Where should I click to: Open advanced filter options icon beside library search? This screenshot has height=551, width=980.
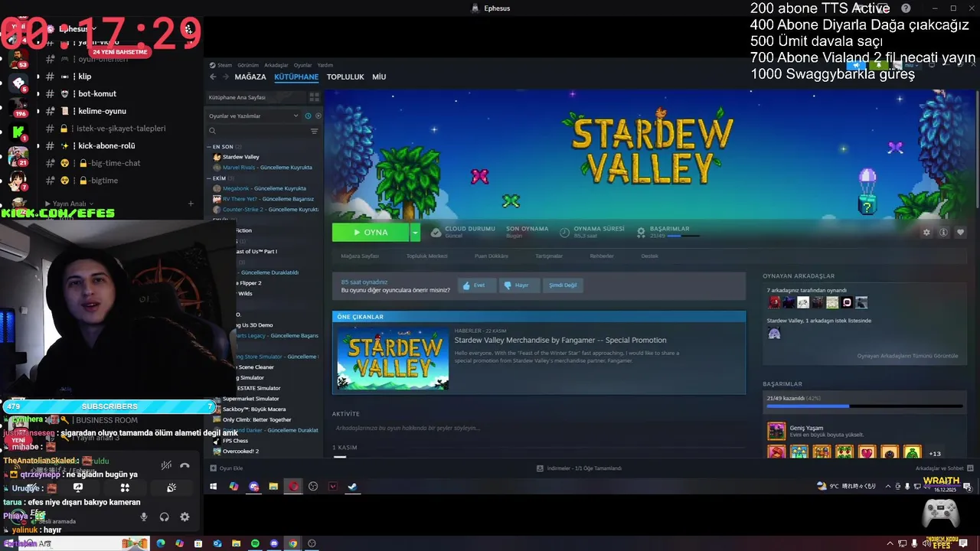point(314,131)
